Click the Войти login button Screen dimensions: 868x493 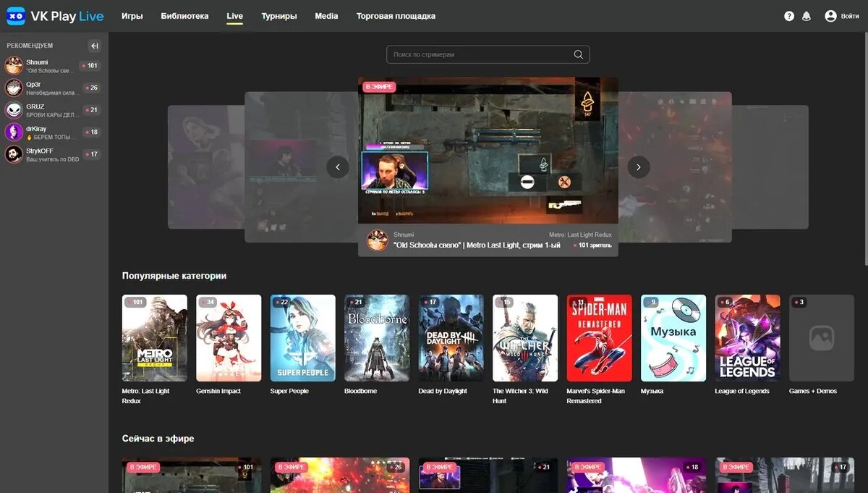click(x=851, y=16)
